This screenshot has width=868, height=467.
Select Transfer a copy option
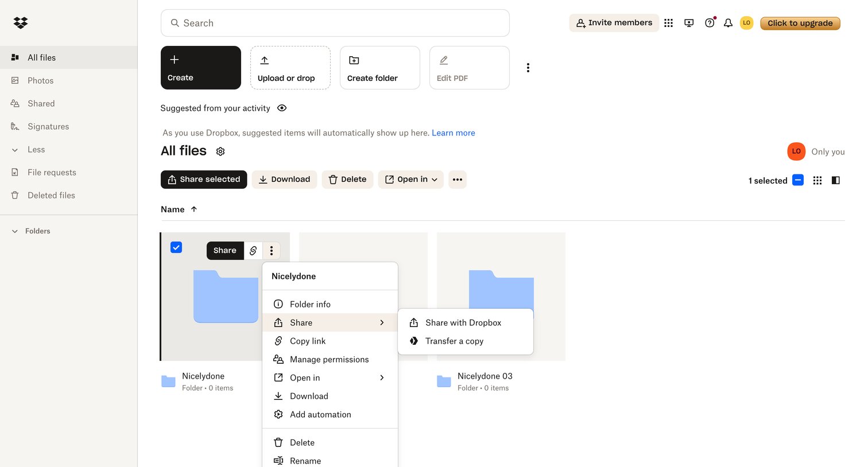click(x=466, y=341)
